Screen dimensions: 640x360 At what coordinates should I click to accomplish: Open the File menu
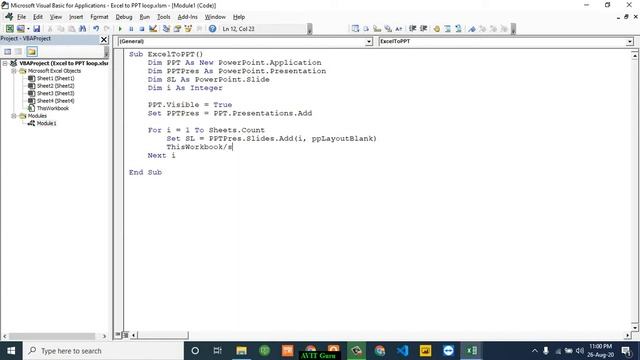[21, 17]
